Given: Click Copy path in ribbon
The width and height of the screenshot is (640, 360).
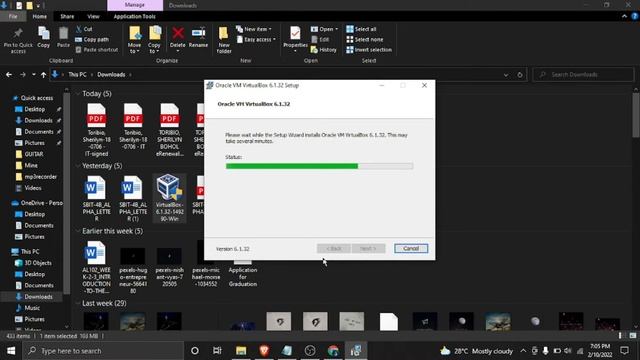Looking at the screenshot, I should point(92,40).
